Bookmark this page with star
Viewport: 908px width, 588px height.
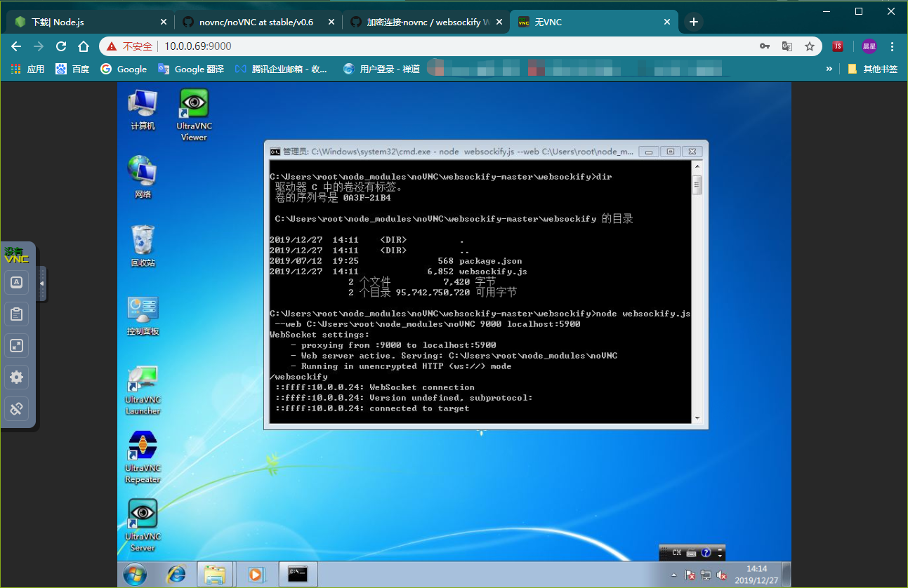810,46
